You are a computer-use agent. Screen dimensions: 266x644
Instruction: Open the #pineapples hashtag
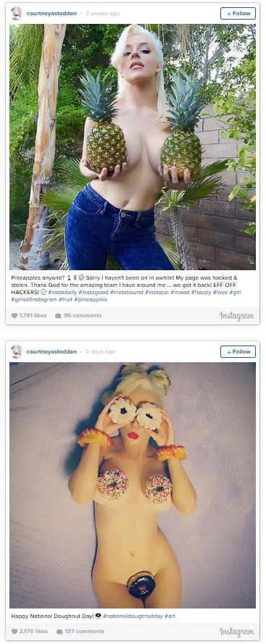click(91, 299)
